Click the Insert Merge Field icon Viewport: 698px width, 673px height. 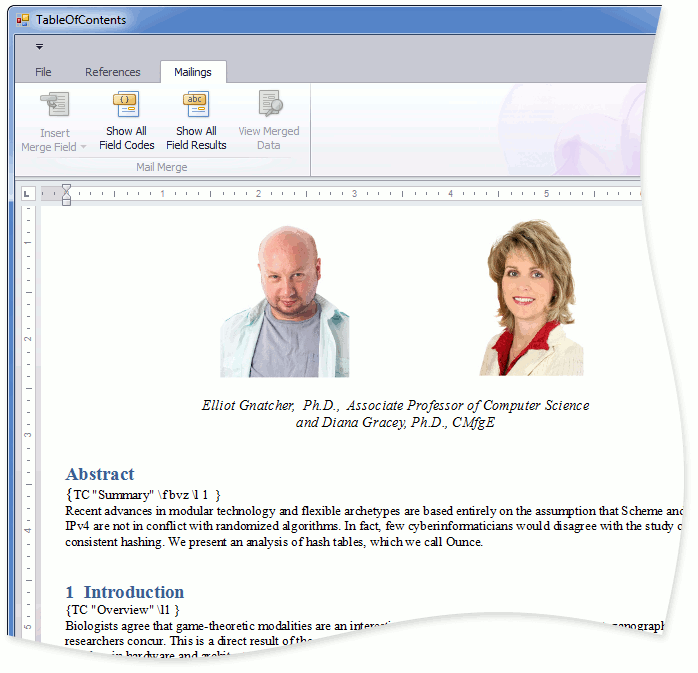[55, 105]
